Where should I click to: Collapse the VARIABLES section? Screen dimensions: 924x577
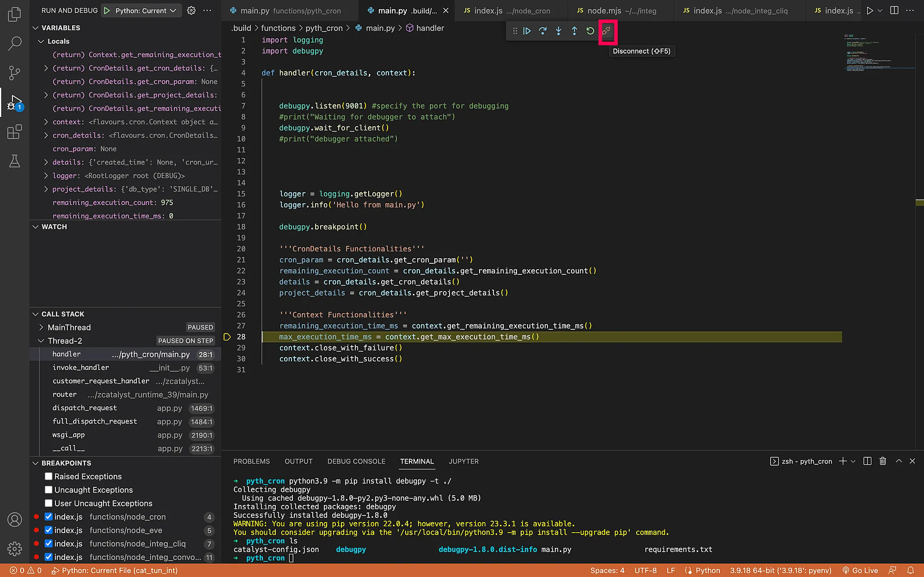[x=36, y=28]
